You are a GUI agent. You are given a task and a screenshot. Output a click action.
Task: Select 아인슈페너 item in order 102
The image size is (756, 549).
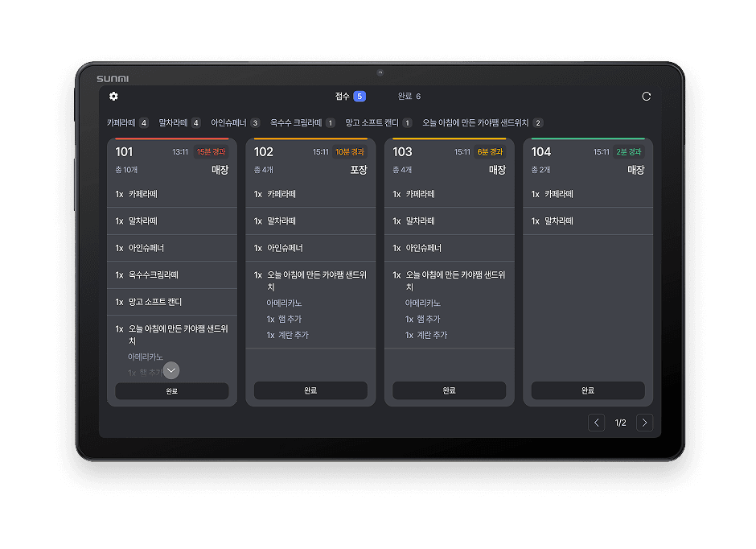(310, 248)
